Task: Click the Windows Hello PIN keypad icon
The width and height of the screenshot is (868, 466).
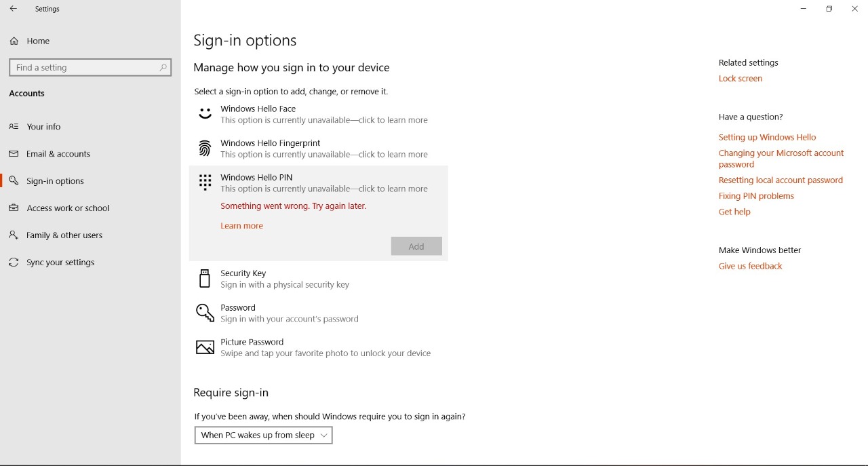Action: 205,182
